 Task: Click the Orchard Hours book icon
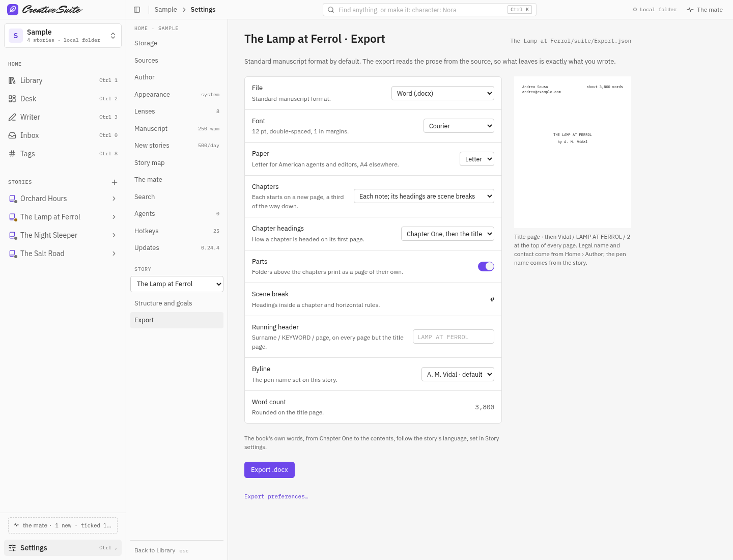[13, 199]
